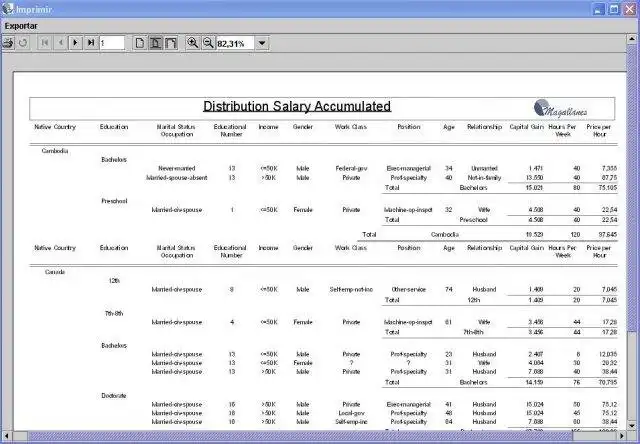Image resolution: width=640 pixels, height=444 pixels.
Task: Click the Local-gov work class cell
Action: [x=351, y=413]
